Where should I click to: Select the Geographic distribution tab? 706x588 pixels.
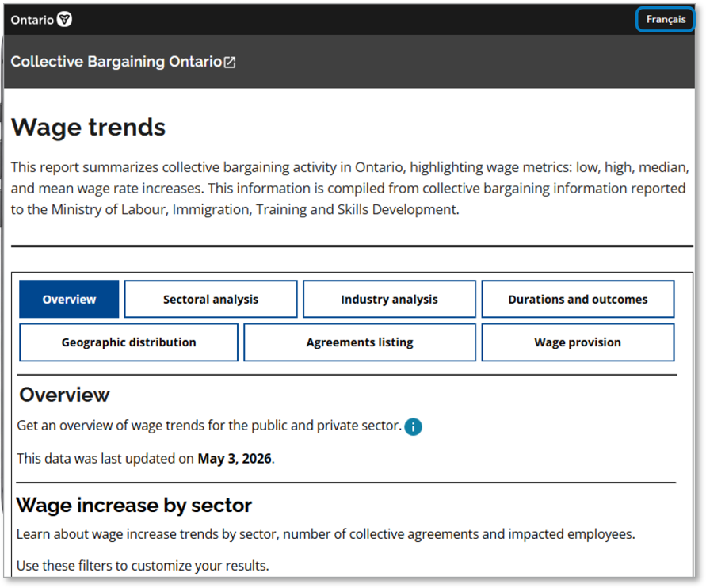click(129, 342)
